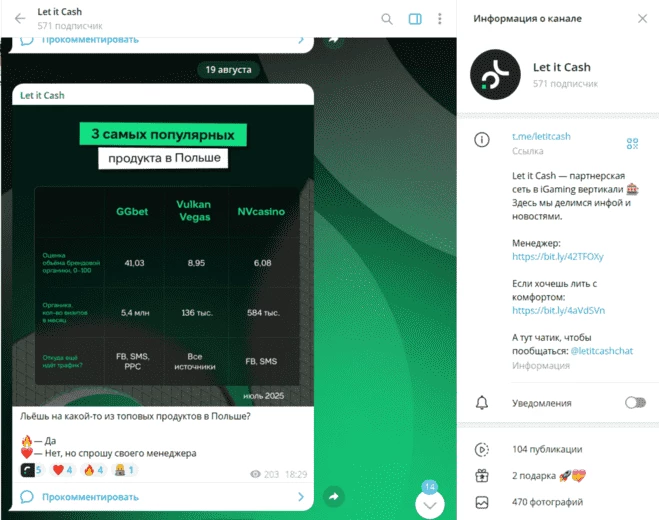Open search in the channel
The height and width of the screenshot is (520, 659).
click(x=387, y=19)
